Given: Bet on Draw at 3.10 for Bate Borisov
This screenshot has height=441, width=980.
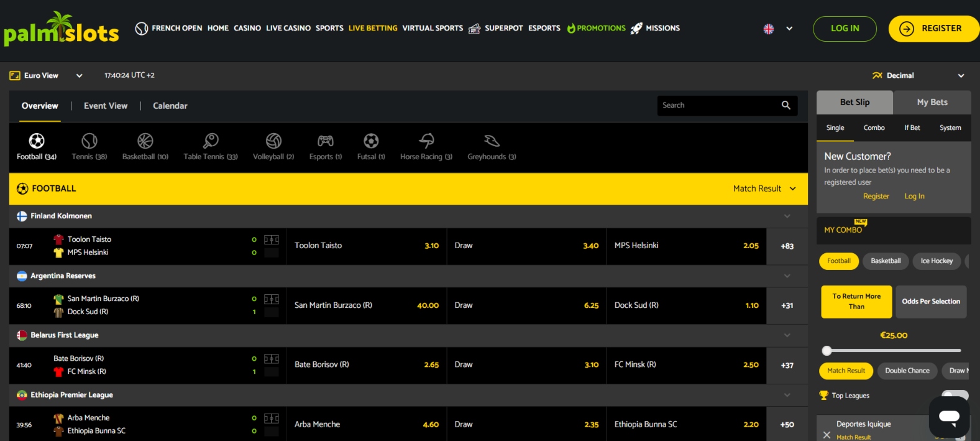Looking at the screenshot, I should [526, 365].
